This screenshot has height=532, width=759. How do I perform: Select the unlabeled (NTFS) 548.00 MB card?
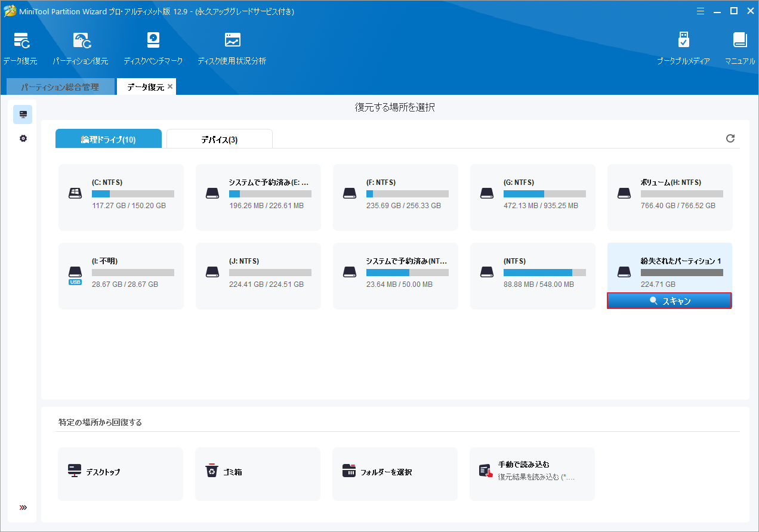533,276
